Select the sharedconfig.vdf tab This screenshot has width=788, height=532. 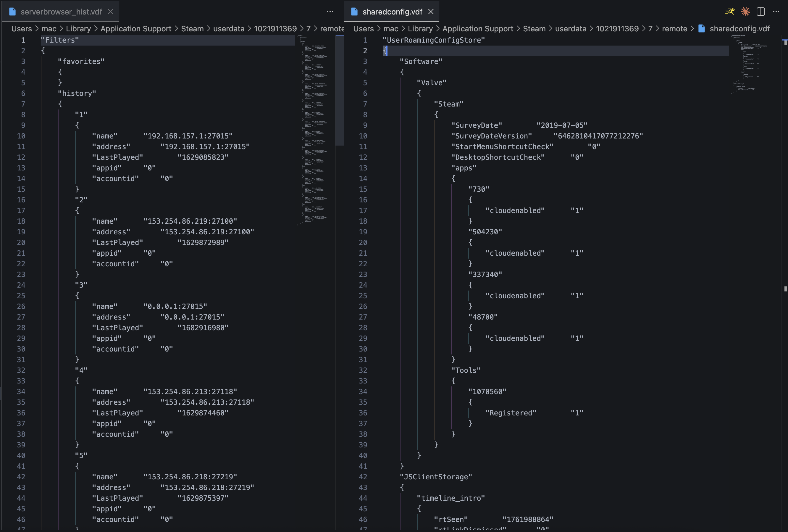(392, 12)
